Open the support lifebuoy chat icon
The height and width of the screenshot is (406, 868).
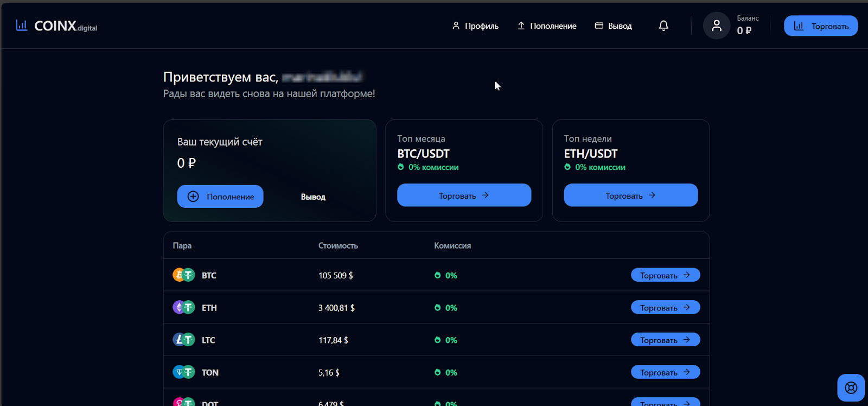coord(851,388)
